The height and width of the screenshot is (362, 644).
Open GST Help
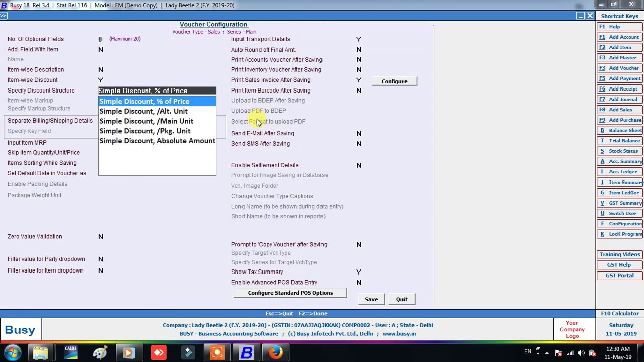tap(620, 265)
